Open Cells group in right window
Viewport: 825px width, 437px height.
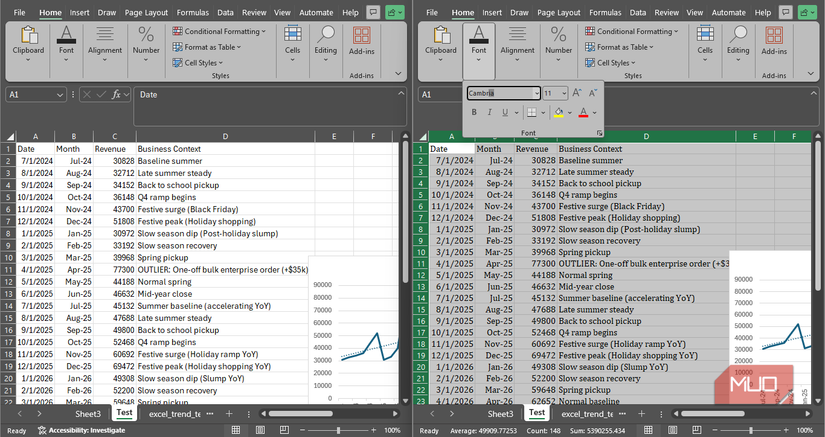coord(705,43)
